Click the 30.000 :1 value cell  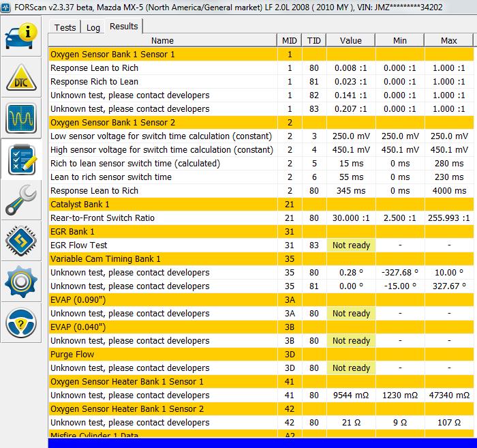click(x=351, y=218)
